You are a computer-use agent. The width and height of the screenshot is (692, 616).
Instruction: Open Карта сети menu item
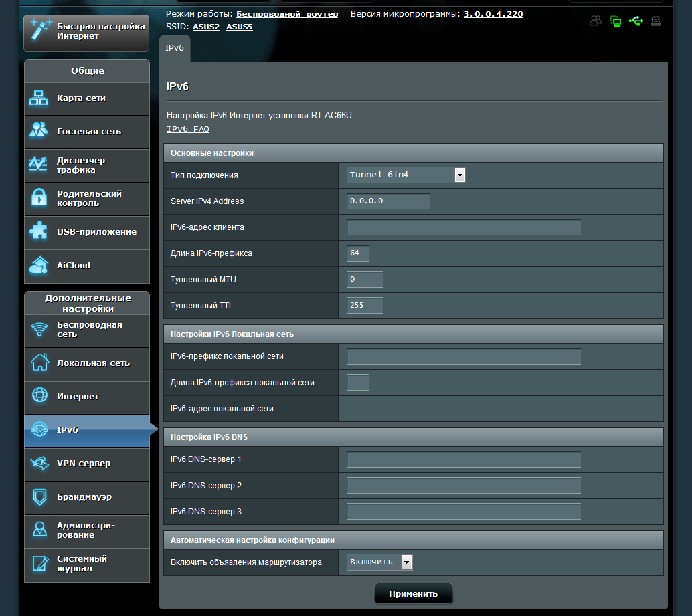[87, 99]
